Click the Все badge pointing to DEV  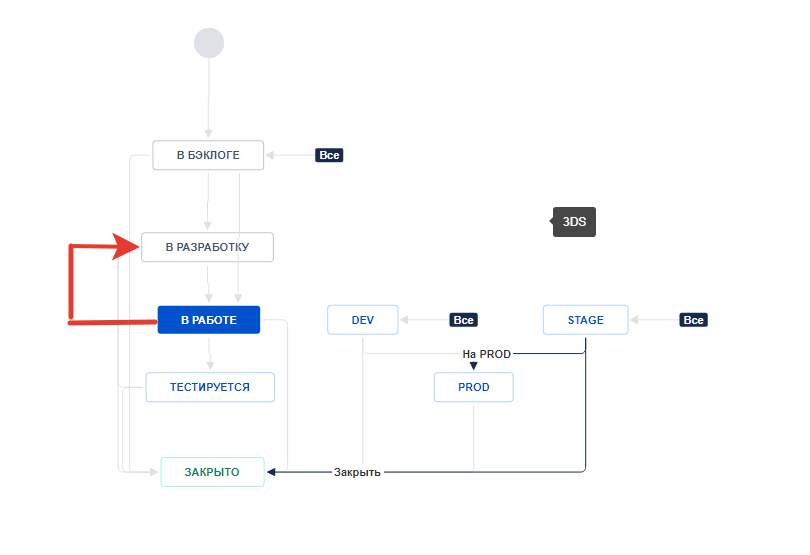[x=463, y=320]
